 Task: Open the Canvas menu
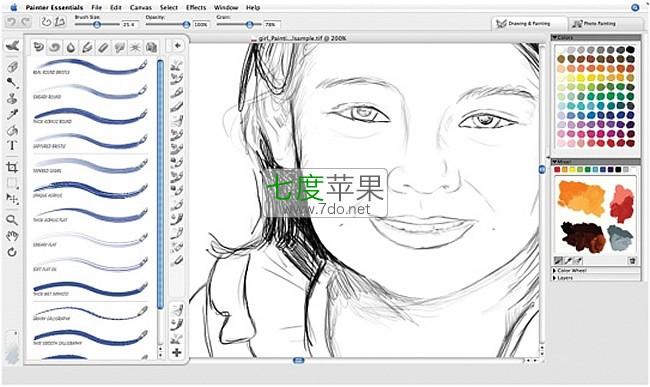point(141,7)
